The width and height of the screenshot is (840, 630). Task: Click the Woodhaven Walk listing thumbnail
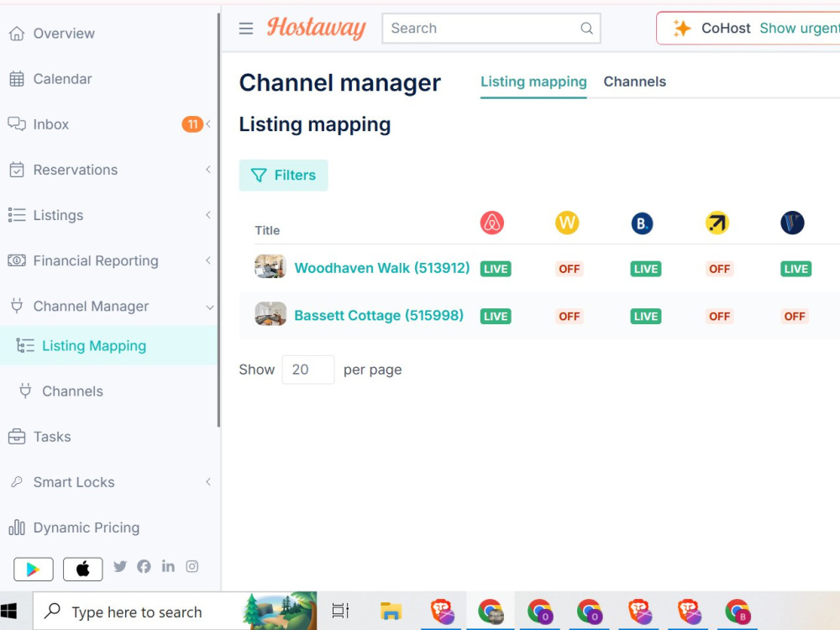[x=270, y=266]
